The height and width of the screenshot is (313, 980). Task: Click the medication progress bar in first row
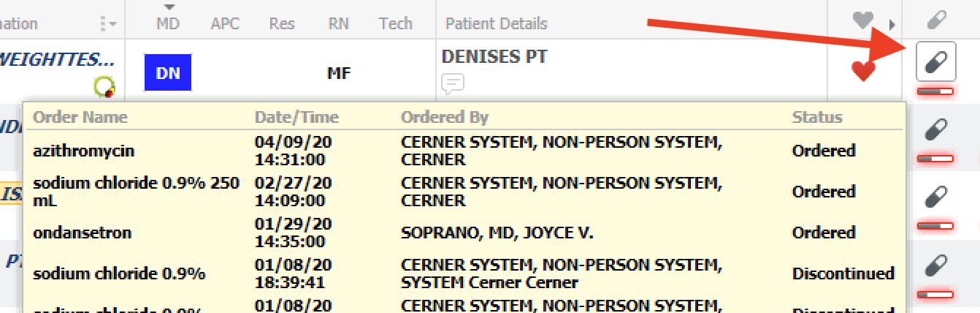(x=935, y=91)
